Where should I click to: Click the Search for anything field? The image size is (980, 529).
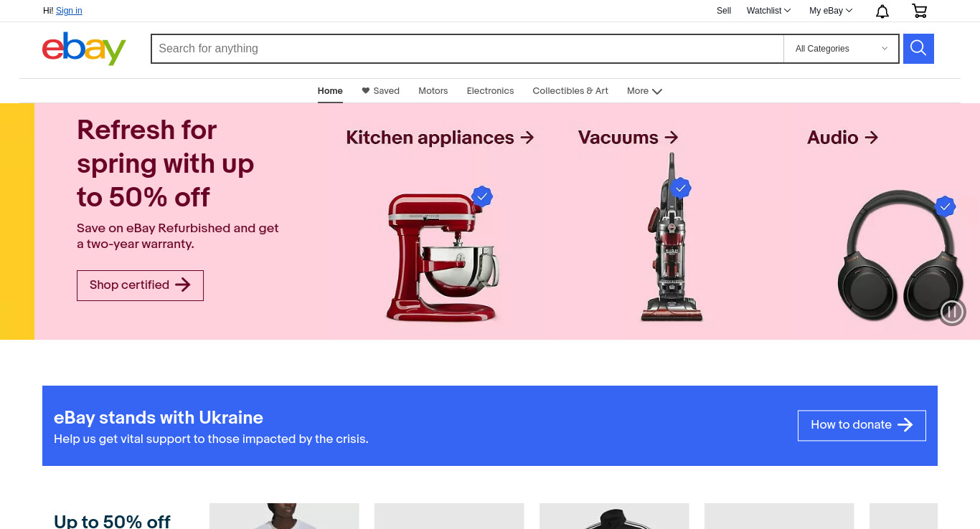pos(467,49)
